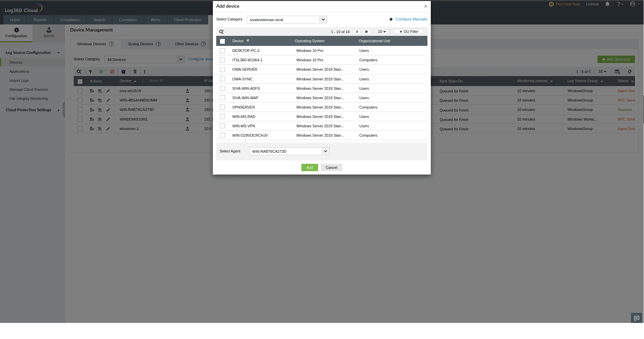Click the Add button to add devices
Screen dimensions: 644x339
(x=309, y=167)
